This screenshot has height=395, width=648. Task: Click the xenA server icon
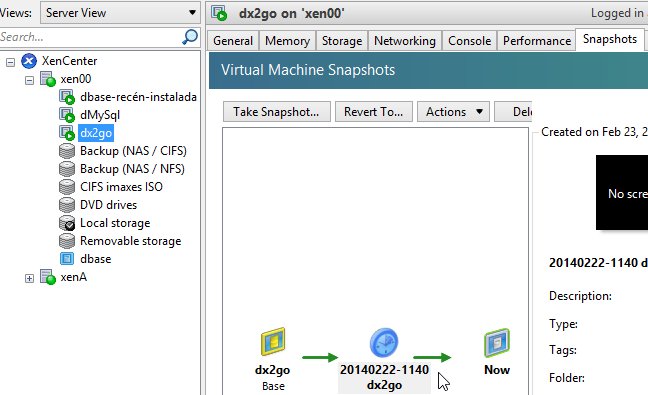point(48,277)
